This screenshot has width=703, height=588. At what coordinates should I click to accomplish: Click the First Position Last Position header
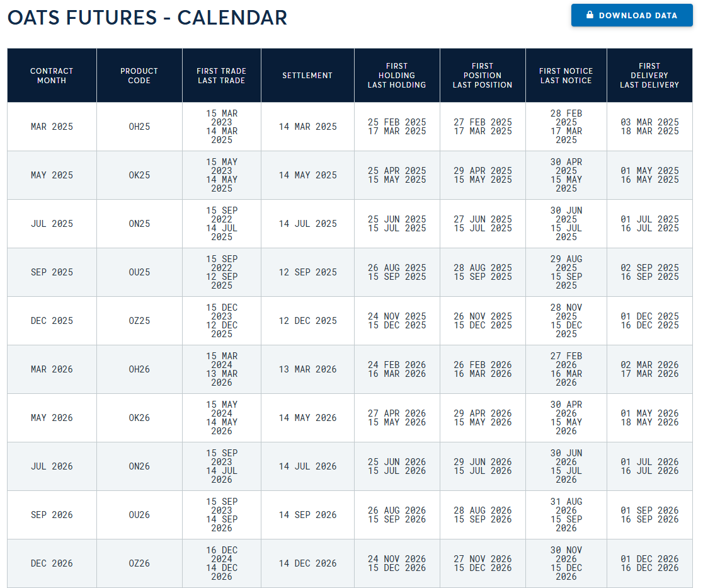tap(483, 76)
